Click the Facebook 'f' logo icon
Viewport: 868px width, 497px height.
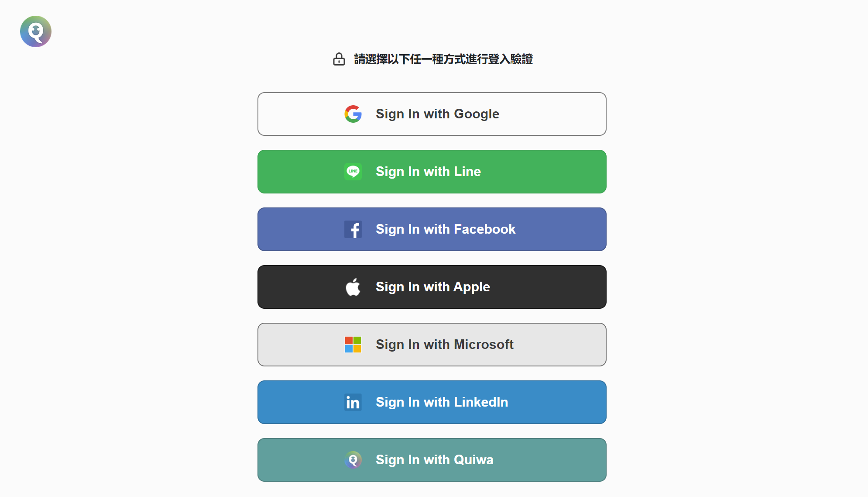pyautogui.click(x=353, y=229)
